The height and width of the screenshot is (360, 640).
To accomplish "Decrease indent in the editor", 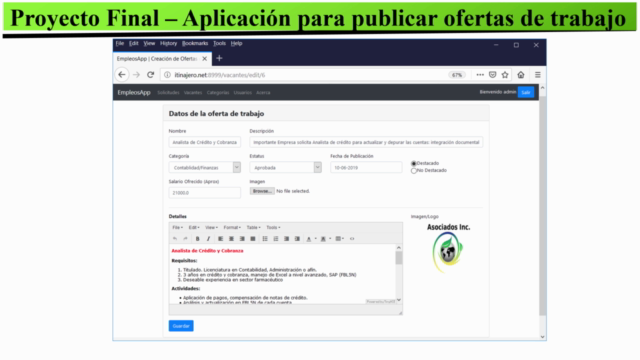I will (x=287, y=239).
